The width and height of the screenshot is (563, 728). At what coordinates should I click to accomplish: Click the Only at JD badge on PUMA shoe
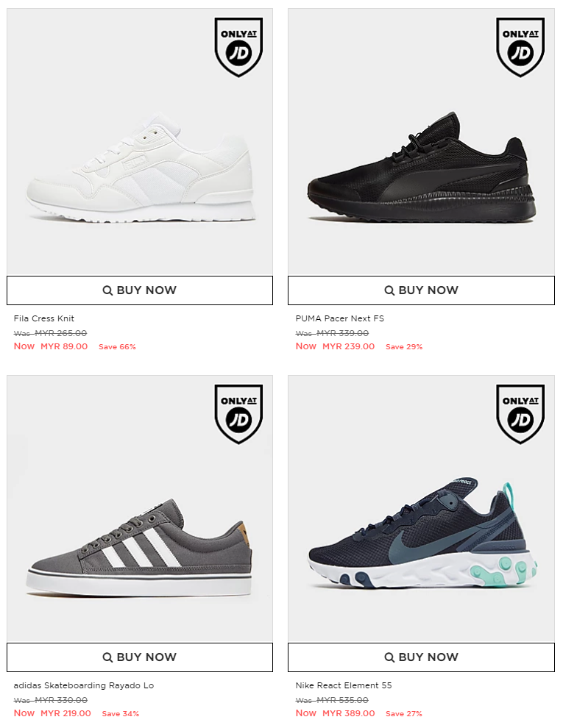coord(520,47)
